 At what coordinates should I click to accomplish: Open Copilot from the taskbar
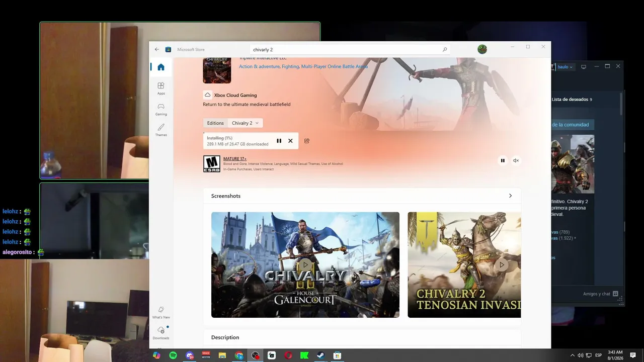(156, 355)
